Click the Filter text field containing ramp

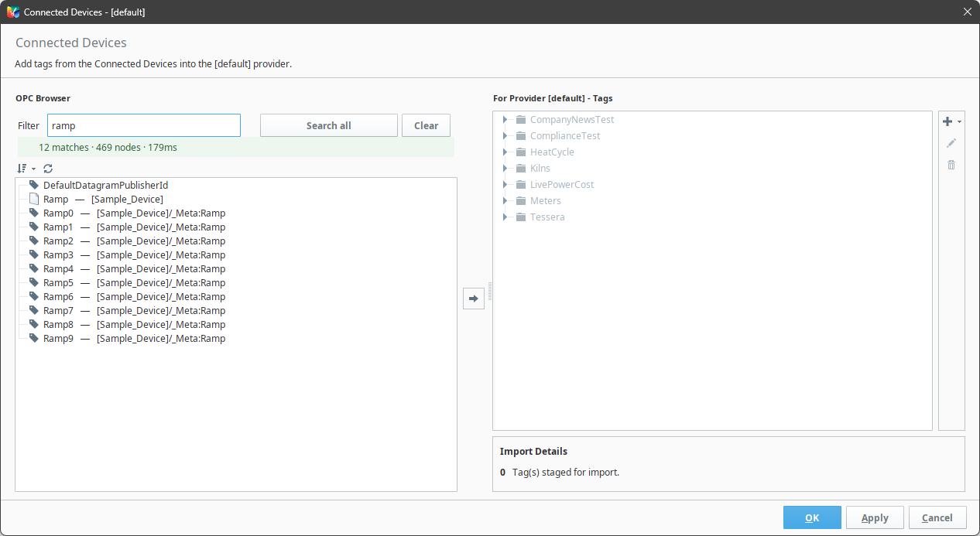(x=144, y=125)
